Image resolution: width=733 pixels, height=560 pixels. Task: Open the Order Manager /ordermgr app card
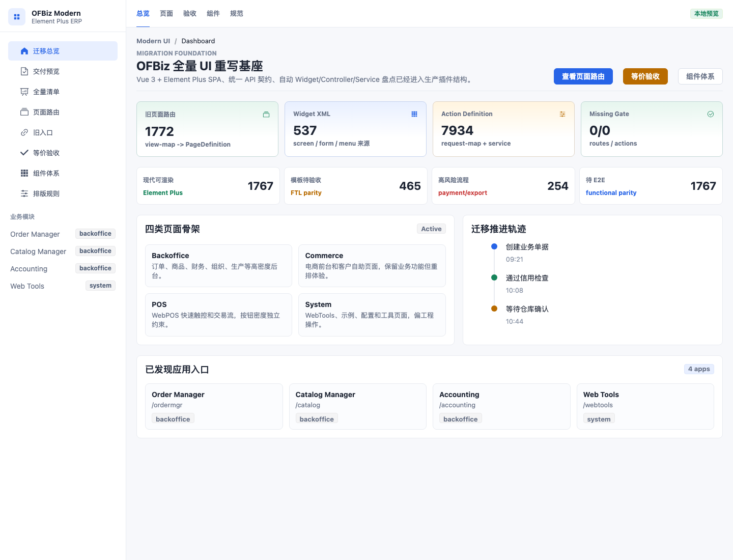point(214,406)
